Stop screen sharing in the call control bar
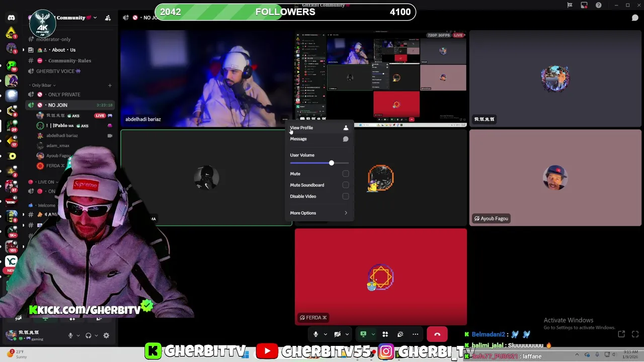644x362 pixels. pos(363,334)
